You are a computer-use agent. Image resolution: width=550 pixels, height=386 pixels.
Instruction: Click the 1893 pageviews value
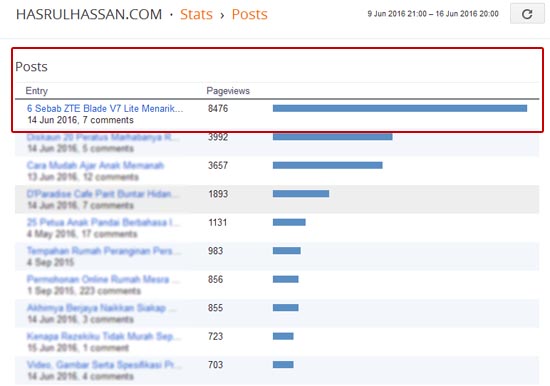[218, 194]
